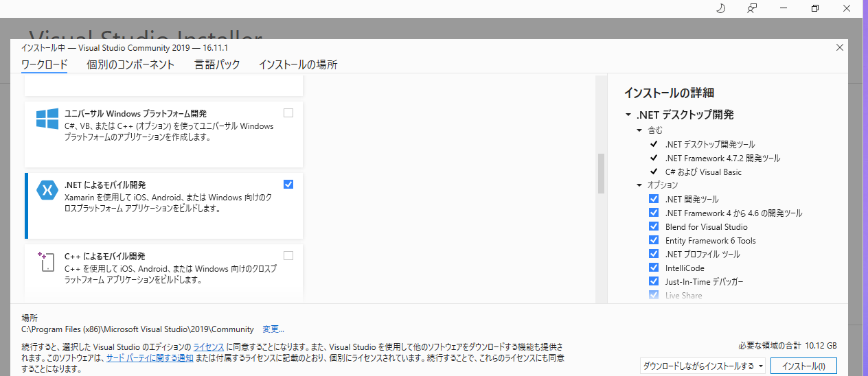Uncheck the IntelliCode option
868x376 pixels.
coord(654,268)
